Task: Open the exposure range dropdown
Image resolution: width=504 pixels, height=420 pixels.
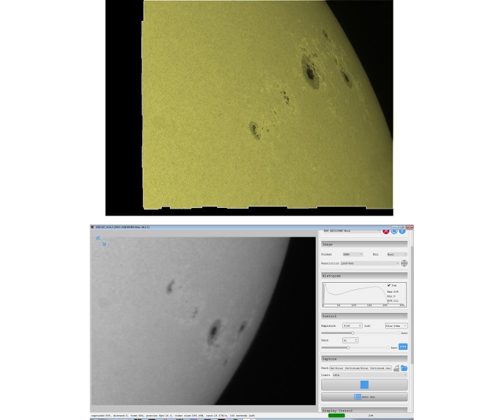Action: click(x=396, y=325)
